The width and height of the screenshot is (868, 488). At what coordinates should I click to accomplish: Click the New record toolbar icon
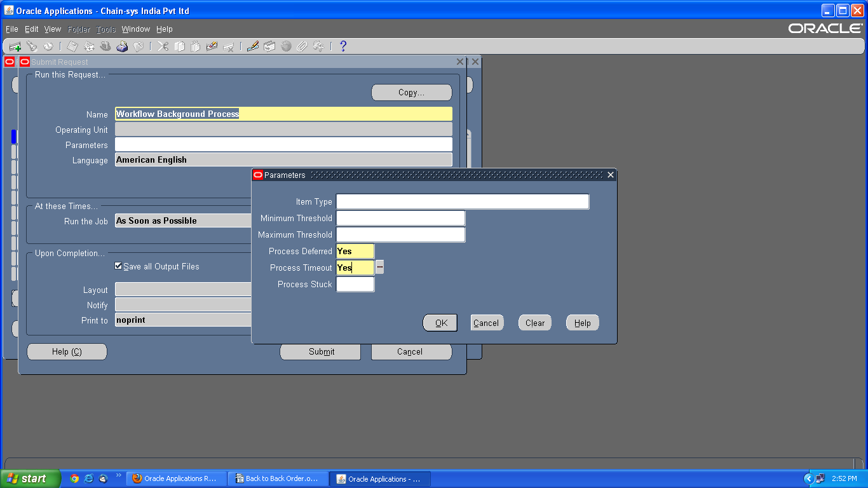point(15,46)
